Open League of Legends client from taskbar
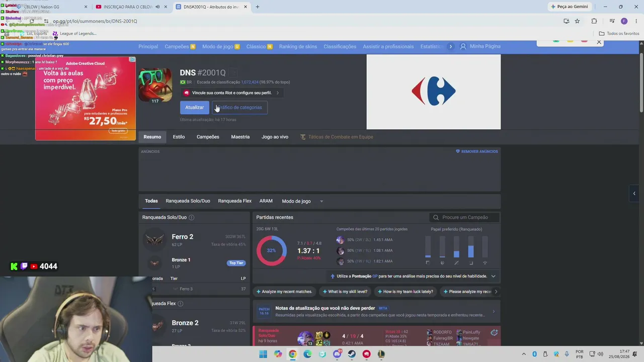The height and width of the screenshot is (362, 644). pyautogui.click(x=381, y=354)
